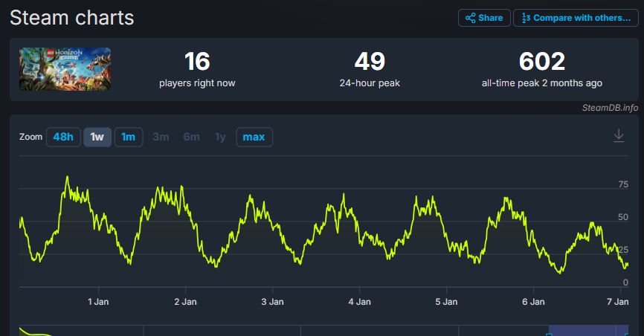
Task: Click the Share button
Action: [x=484, y=18]
